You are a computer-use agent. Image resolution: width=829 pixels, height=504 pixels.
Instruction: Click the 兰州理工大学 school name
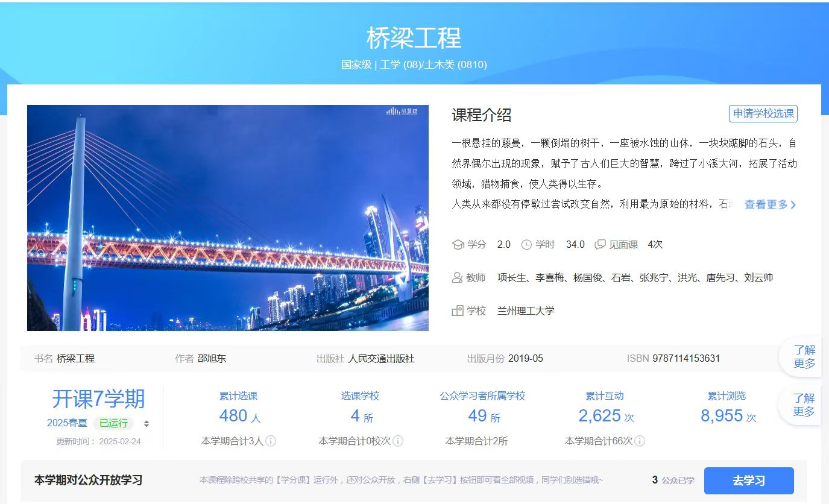pos(526,311)
